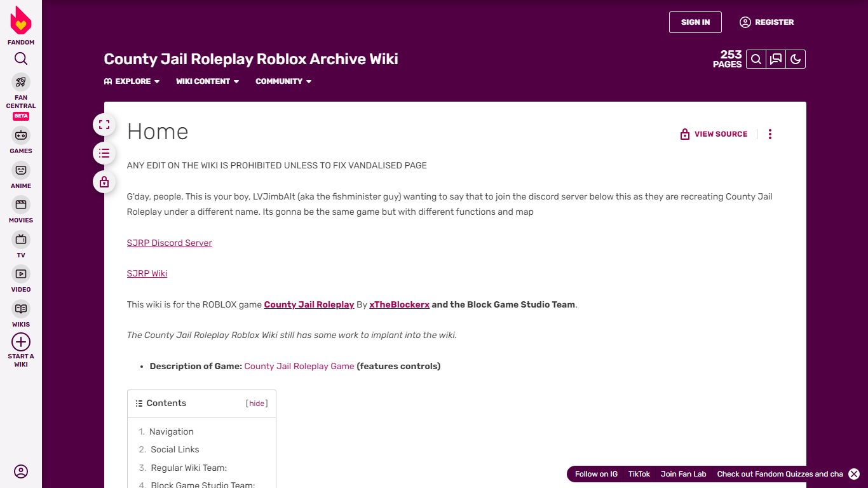Screen dimensions: 868x488
Task: Click the wiki title County Jail Roleplay Roblox Archive Wiki
Action: [x=251, y=59]
